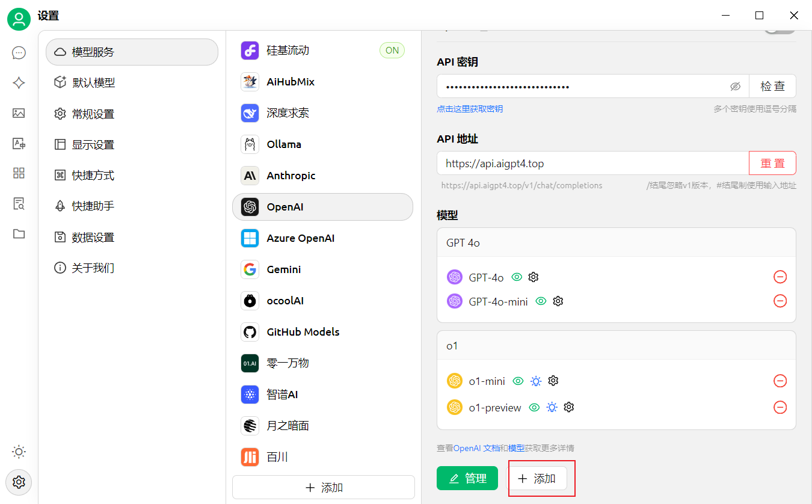Screen dimensions: 812x504
Task: Open the OpenAI 文档 link
Action: (477, 448)
